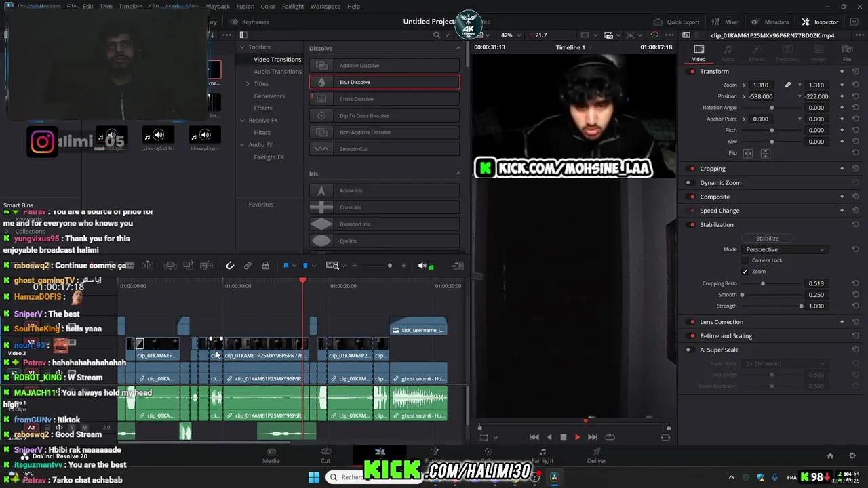This screenshot has height=488, width=868.
Task: Expand Titles in Toolbox
Action: pos(248,84)
